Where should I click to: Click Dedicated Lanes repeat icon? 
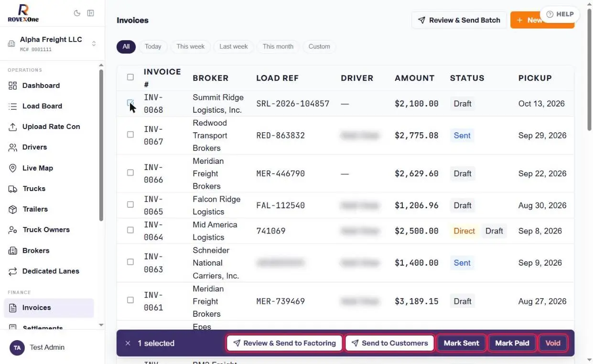13,271
